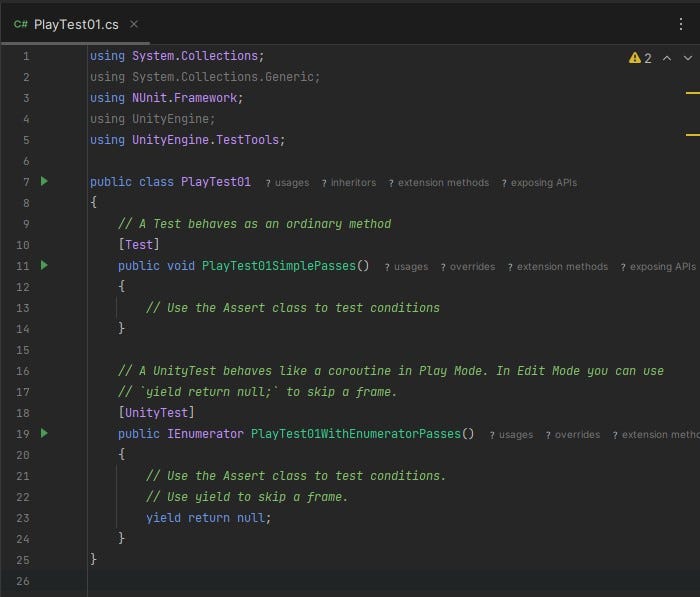Click the lower yellow warning stripe marker
700x597 pixels.
(692, 134)
